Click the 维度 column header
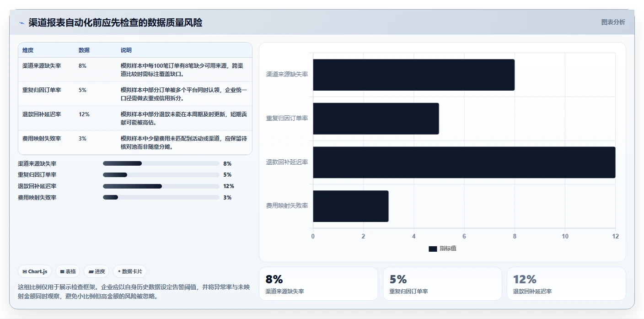This screenshot has height=319, width=644. [x=28, y=50]
